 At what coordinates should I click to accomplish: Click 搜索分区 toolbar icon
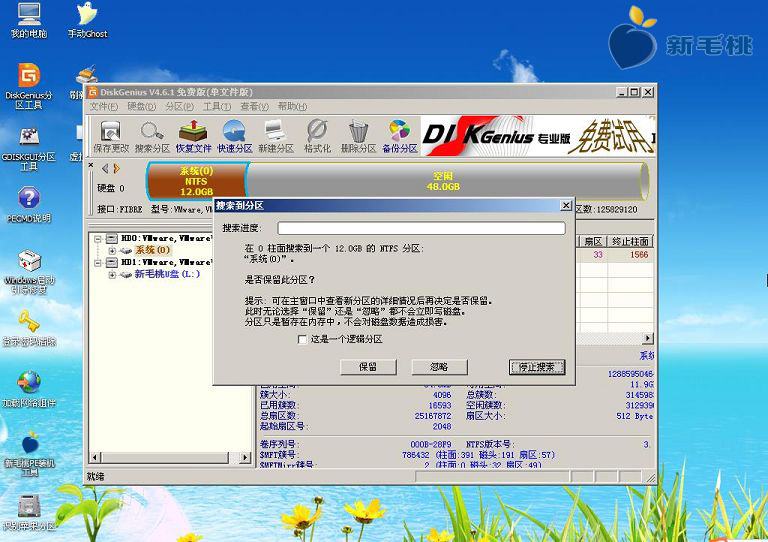(152, 136)
